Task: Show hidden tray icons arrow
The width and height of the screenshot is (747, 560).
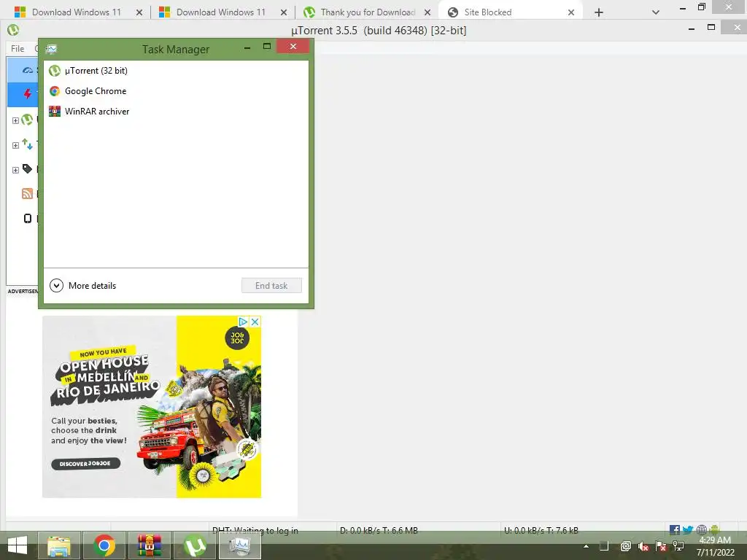Action: click(586, 547)
